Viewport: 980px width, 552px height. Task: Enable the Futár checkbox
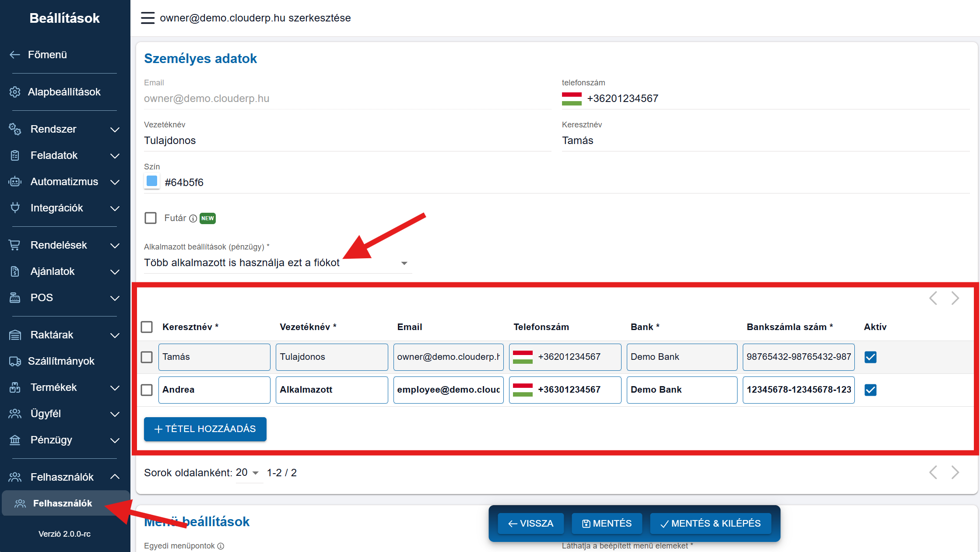151,218
